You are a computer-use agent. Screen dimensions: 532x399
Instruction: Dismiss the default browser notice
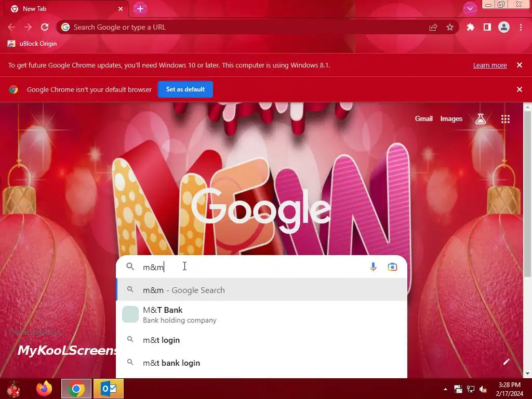click(x=520, y=89)
